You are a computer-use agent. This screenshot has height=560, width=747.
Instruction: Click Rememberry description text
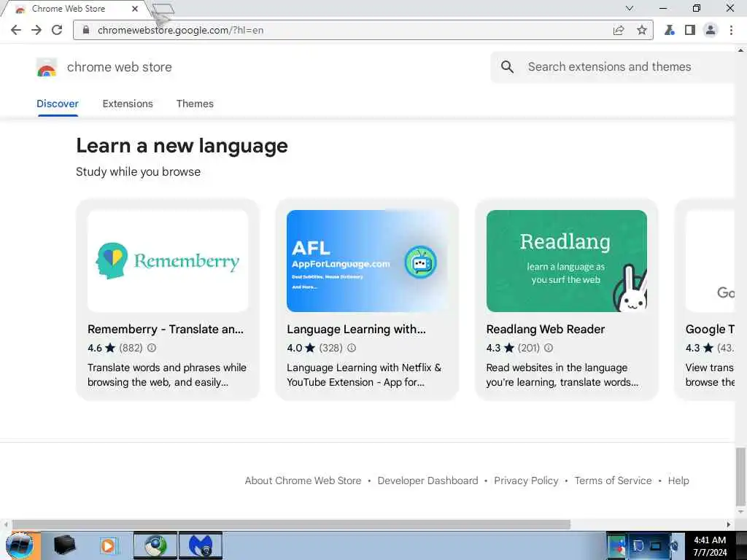[167, 375]
